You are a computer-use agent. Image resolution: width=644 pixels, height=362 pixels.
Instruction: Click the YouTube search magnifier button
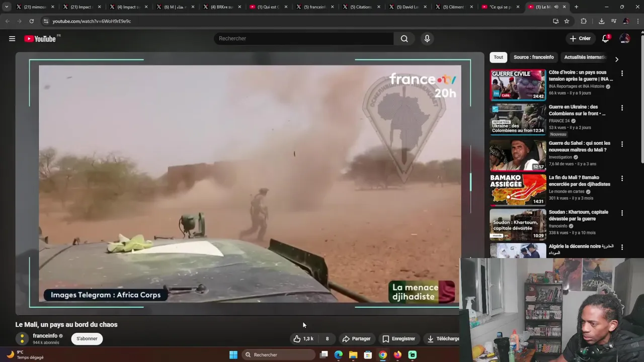coord(404,39)
